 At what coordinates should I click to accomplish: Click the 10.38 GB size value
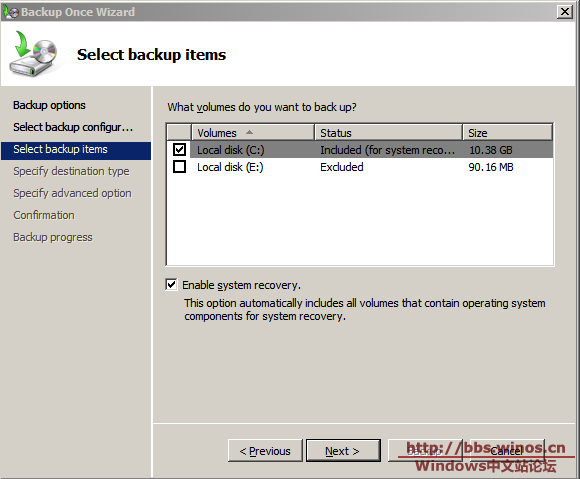tap(491, 150)
